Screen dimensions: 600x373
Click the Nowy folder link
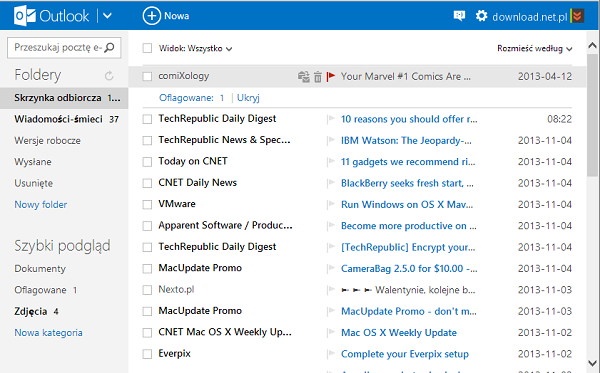tap(41, 205)
